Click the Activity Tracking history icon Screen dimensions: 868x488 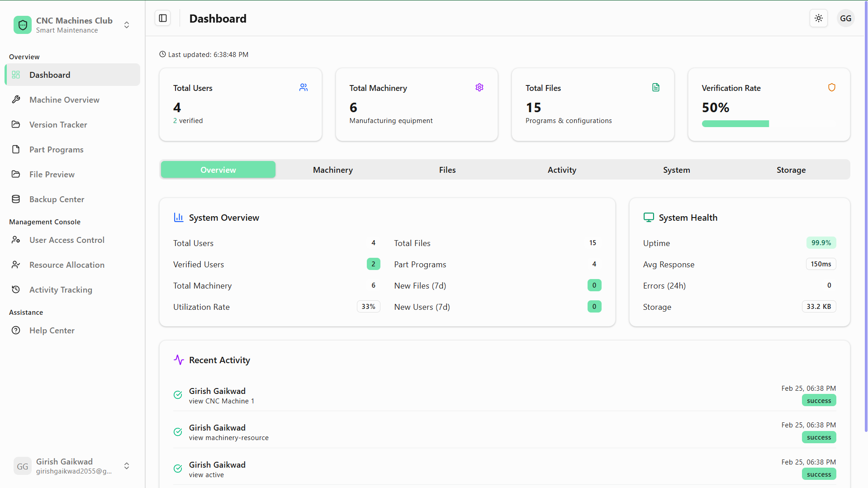tap(16, 289)
